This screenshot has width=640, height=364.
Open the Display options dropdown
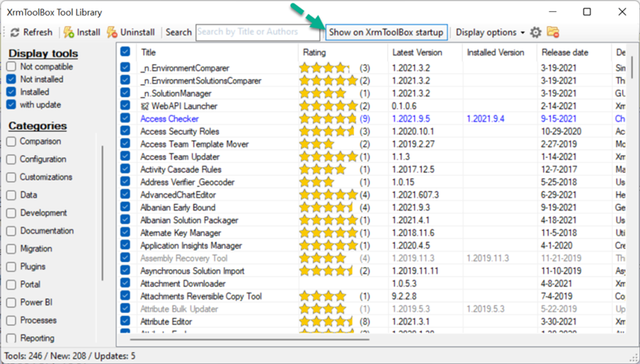point(490,32)
